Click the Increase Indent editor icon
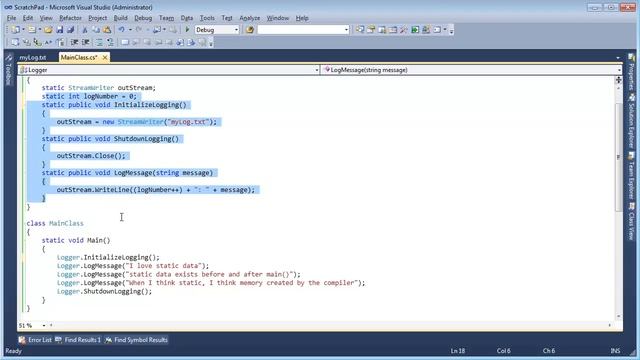Image resolution: width=640 pixels, height=360 pixels. pos(86,42)
